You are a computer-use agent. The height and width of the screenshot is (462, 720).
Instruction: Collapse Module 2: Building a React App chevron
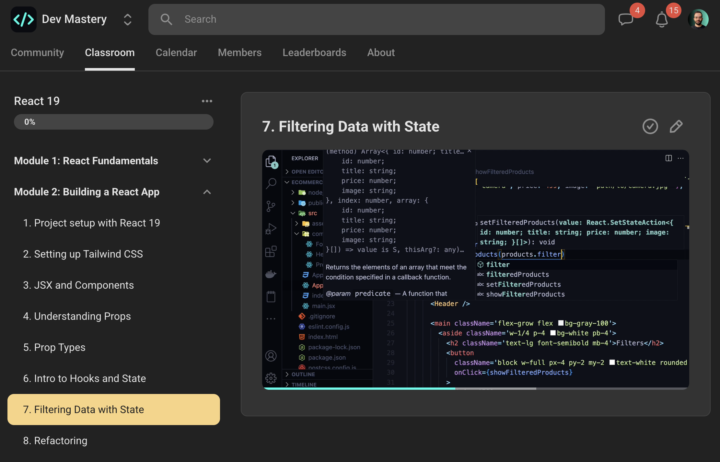(x=207, y=192)
